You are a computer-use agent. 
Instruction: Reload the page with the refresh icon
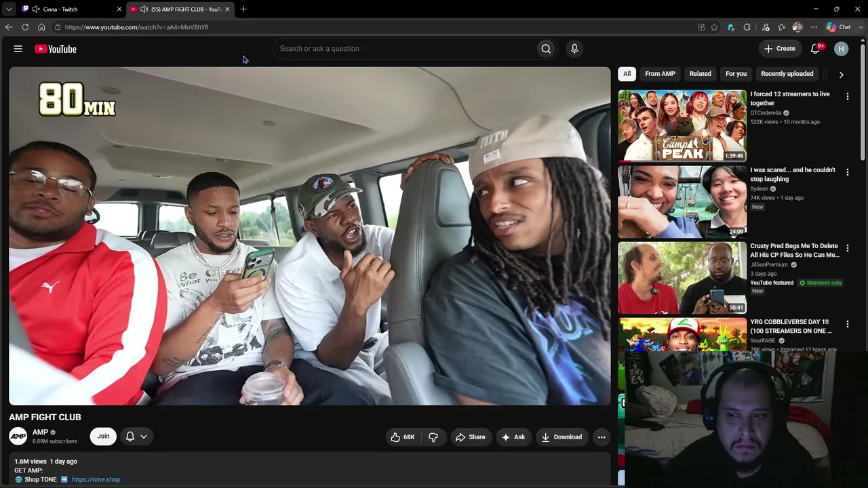25,27
